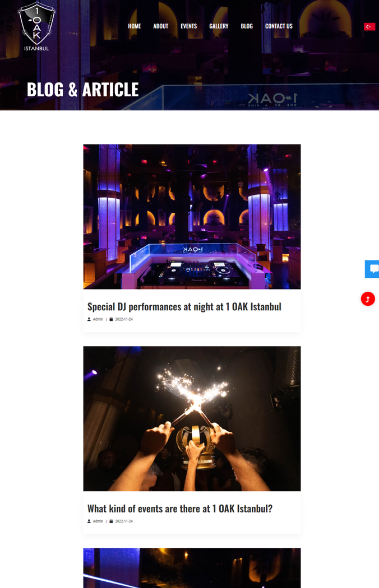379x588 pixels.
Task: Open 'Special DJ performances at night' article
Action: (184, 307)
